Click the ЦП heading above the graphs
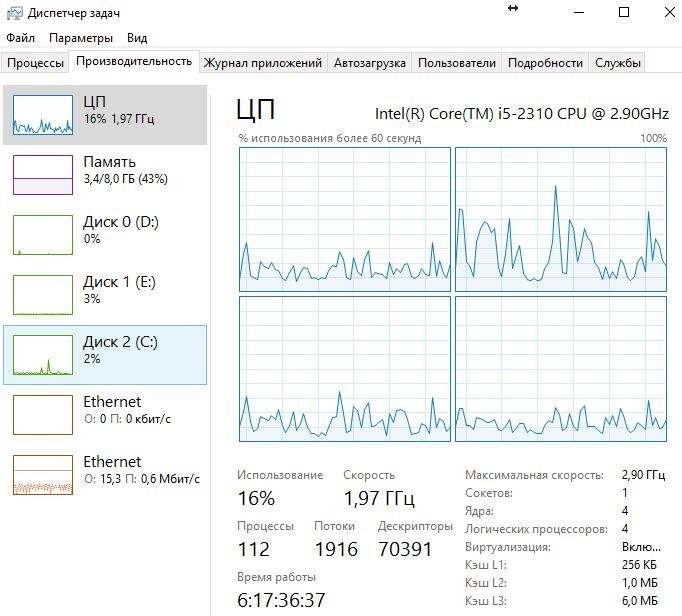 point(256,109)
